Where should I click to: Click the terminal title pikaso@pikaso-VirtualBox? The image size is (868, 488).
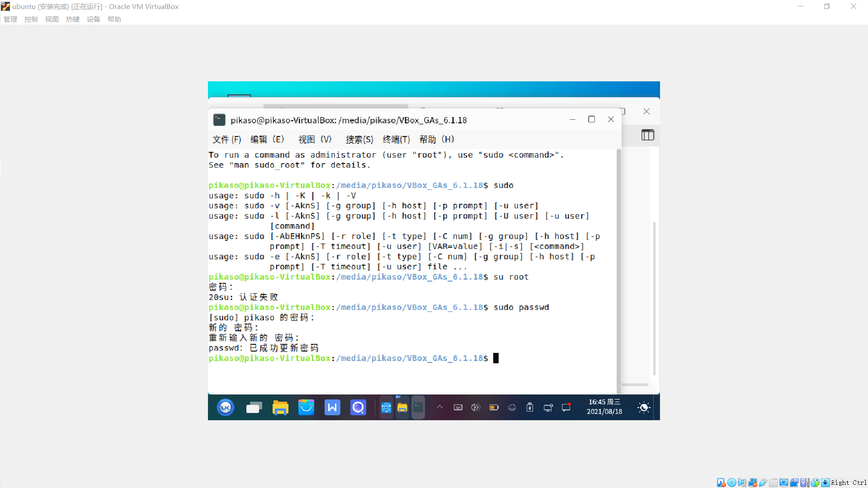(349, 120)
